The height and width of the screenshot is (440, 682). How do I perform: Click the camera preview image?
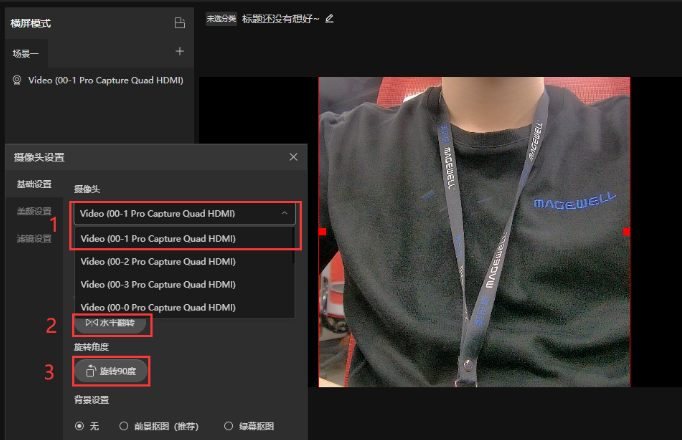tap(475, 232)
